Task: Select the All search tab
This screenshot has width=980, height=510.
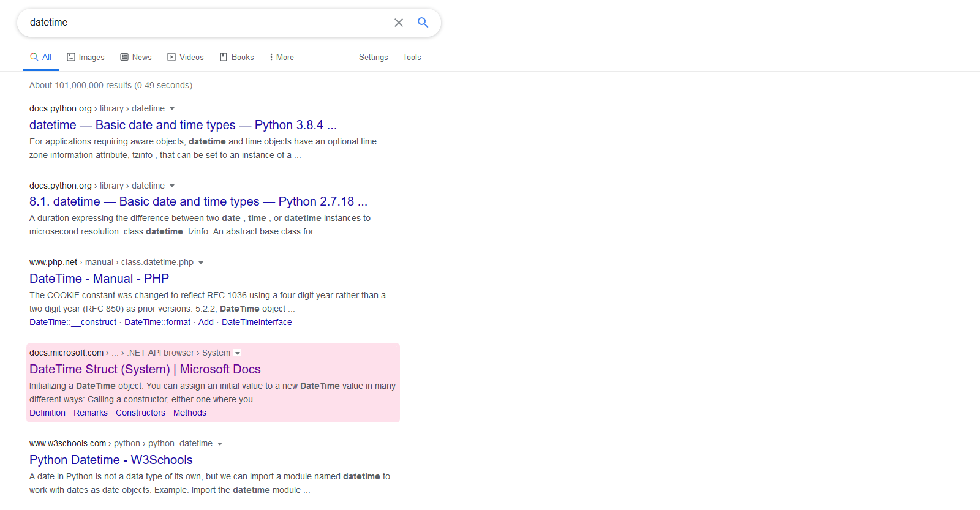Action: point(40,57)
